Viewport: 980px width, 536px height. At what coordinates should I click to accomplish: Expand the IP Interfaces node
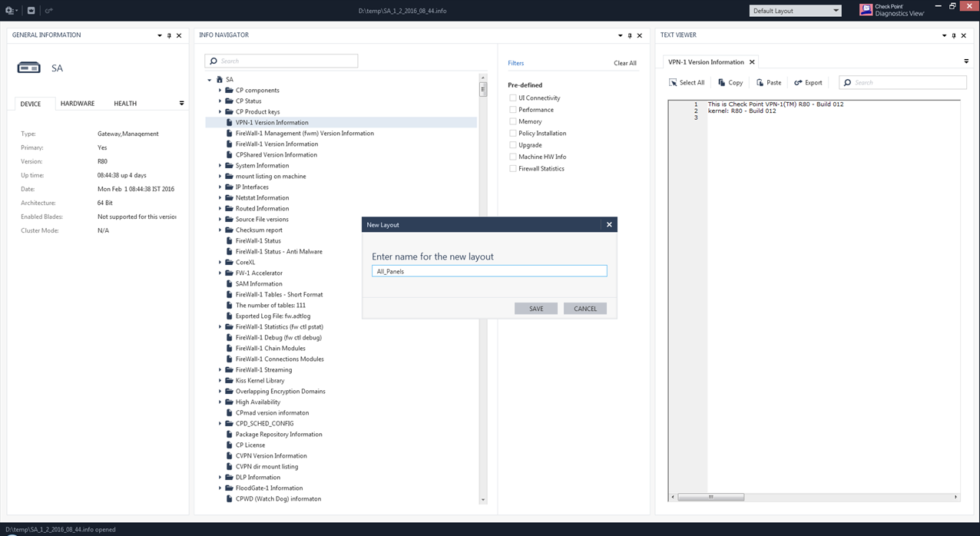pyautogui.click(x=220, y=187)
